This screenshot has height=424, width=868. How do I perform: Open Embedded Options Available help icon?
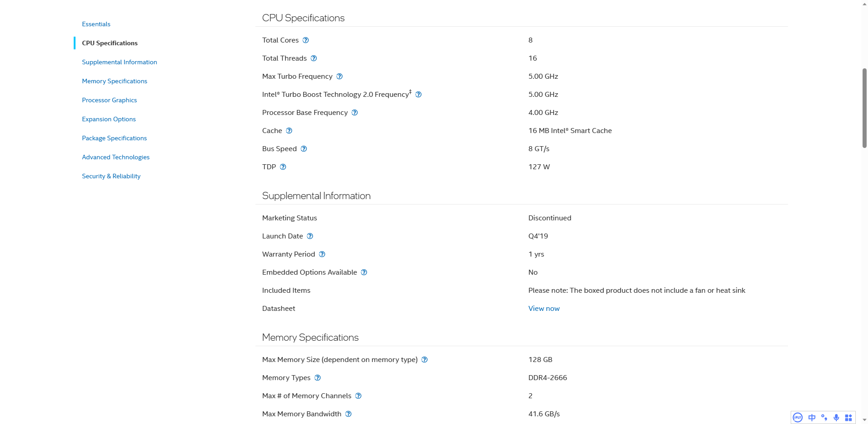pyautogui.click(x=364, y=272)
